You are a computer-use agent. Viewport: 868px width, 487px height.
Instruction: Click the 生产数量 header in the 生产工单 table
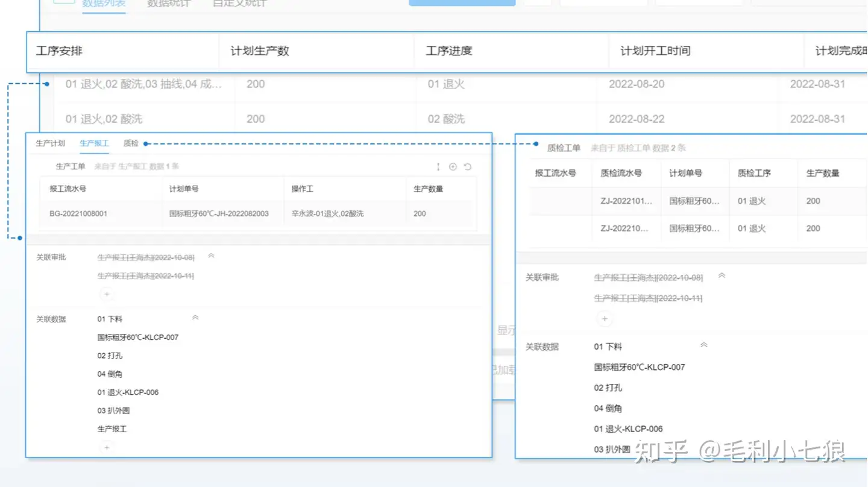(428, 189)
